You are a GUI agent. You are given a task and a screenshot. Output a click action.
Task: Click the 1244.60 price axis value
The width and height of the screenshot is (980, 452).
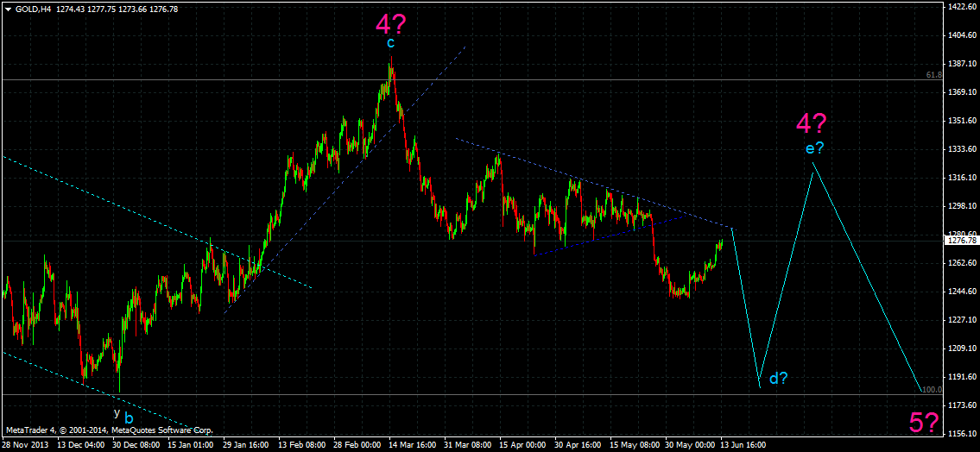pyautogui.click(x=961, y=292)
